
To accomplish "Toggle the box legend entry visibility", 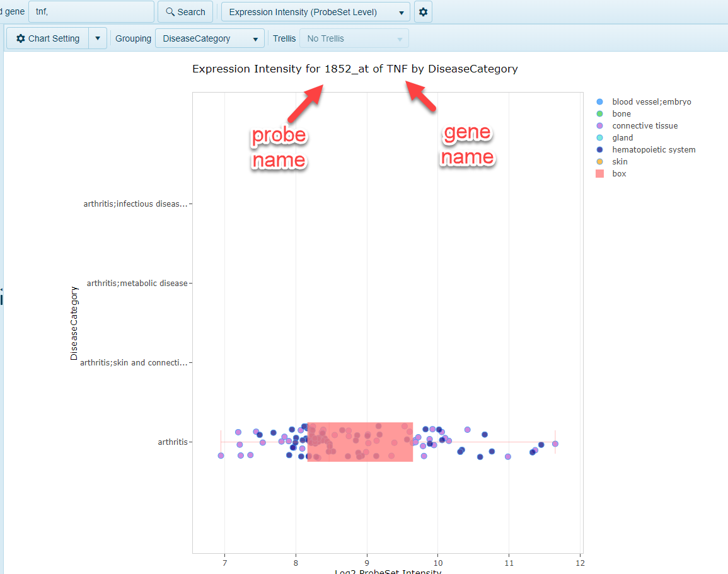I will click(619, 173).
